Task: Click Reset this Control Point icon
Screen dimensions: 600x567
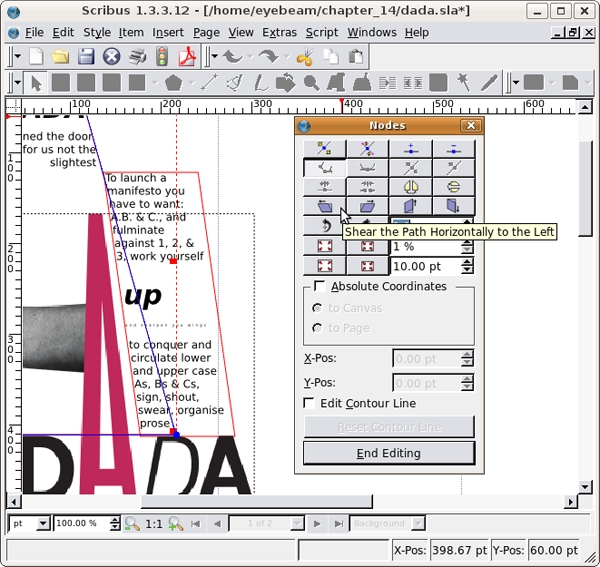Action: pyautogui.click(x=454, y=168)
